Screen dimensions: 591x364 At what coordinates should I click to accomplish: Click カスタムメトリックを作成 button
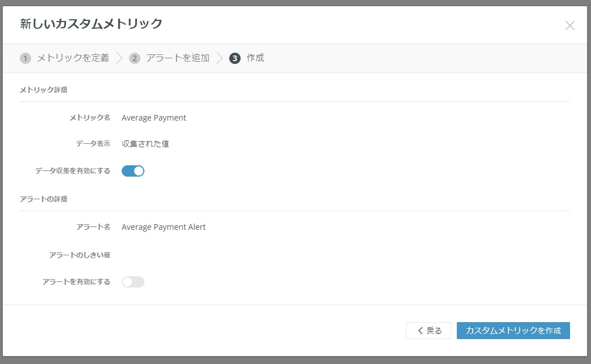coord(513,331)
